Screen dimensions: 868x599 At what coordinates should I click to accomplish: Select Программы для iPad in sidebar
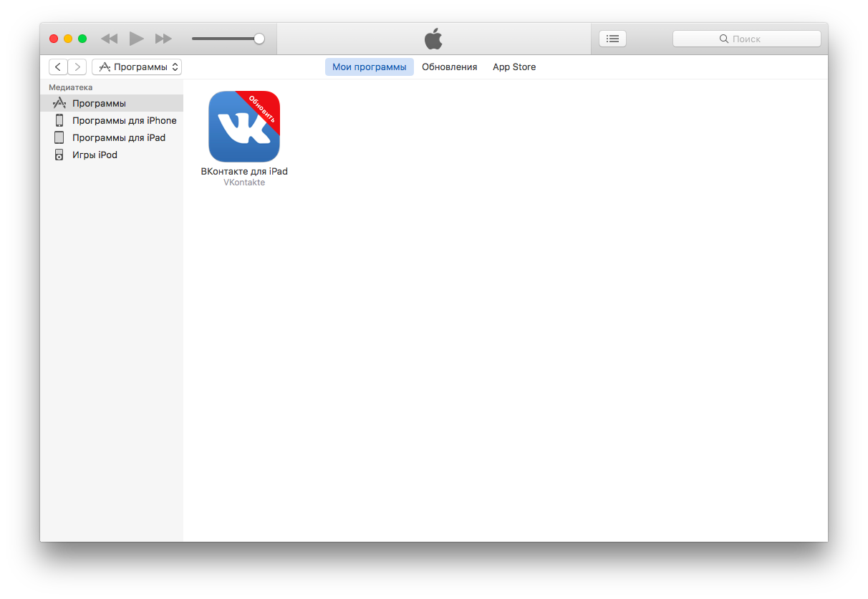tap(112, 137)
